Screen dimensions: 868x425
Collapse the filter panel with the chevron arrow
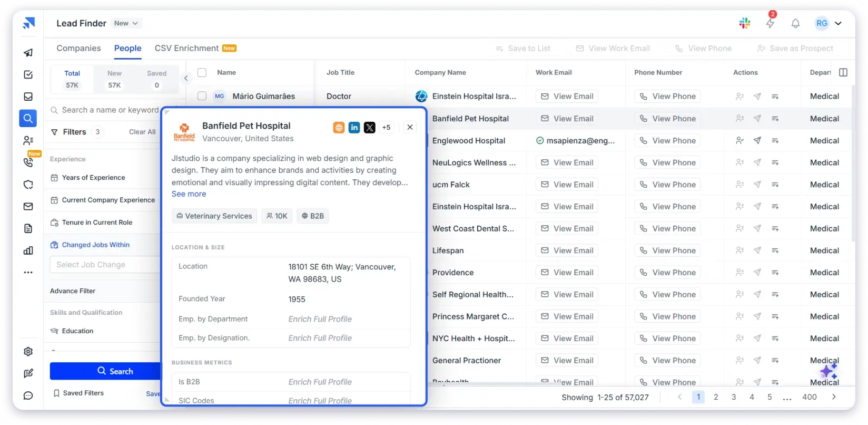(185, 78)
